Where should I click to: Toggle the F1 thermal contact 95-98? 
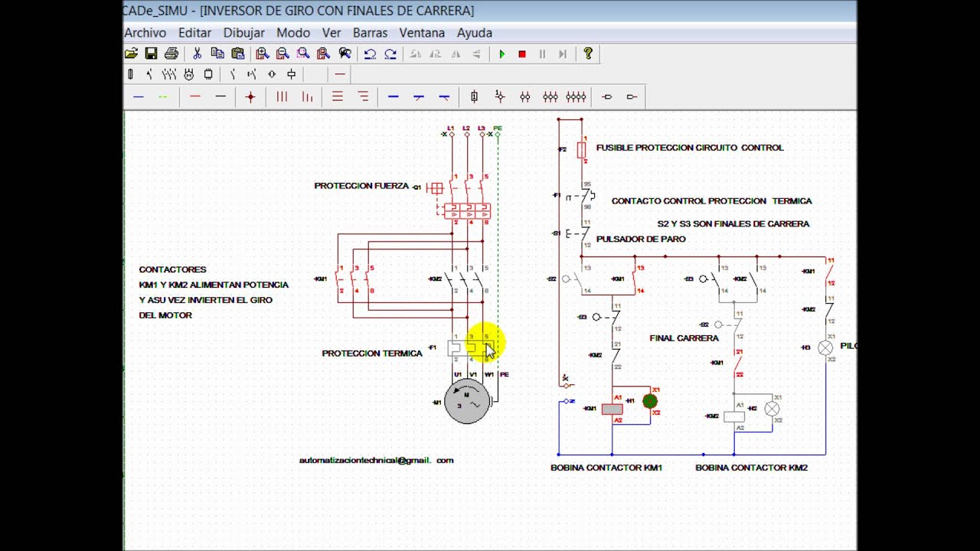(x=581, y=197)
